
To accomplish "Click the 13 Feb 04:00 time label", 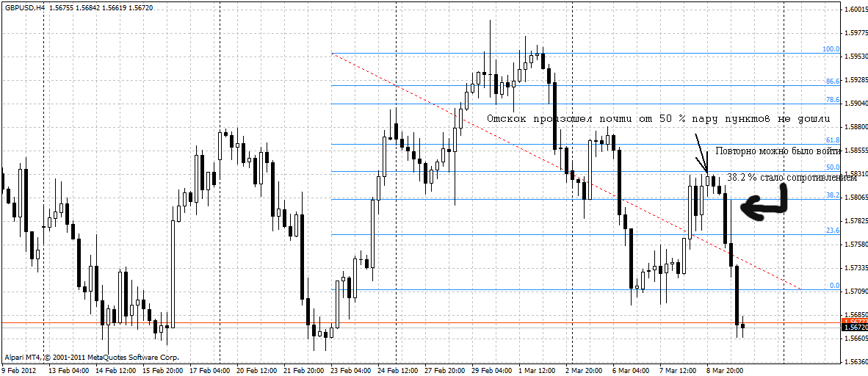I will (x=69, y=370).
